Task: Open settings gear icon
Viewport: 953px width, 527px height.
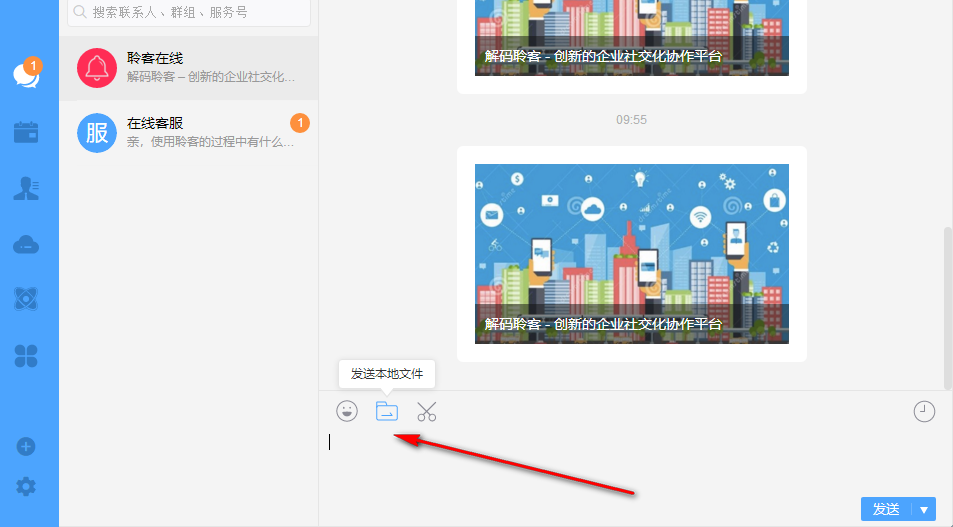Action: (26, 487)
